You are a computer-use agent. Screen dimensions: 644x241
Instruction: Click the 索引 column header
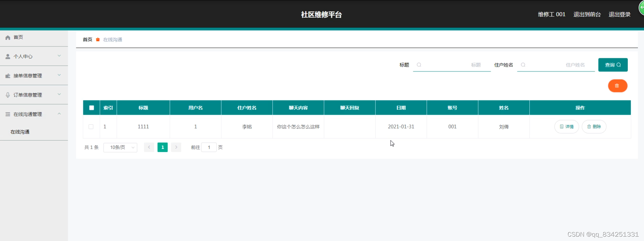108,108
